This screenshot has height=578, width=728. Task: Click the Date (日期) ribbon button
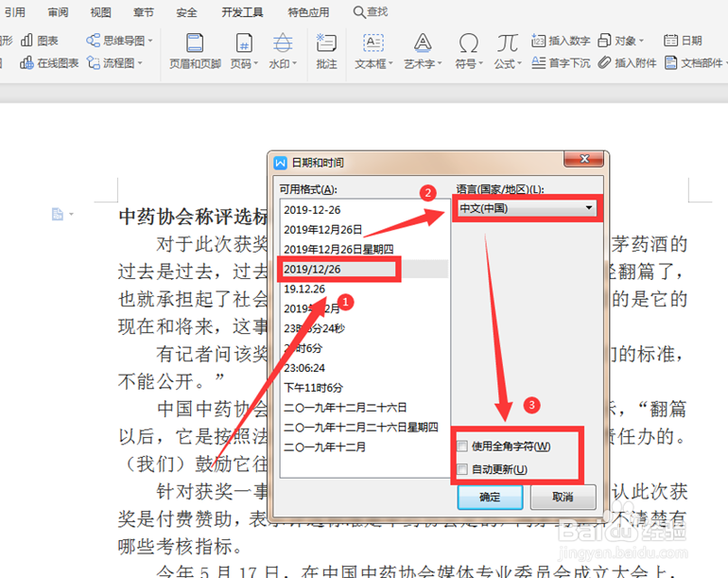[x=683, y=41]
